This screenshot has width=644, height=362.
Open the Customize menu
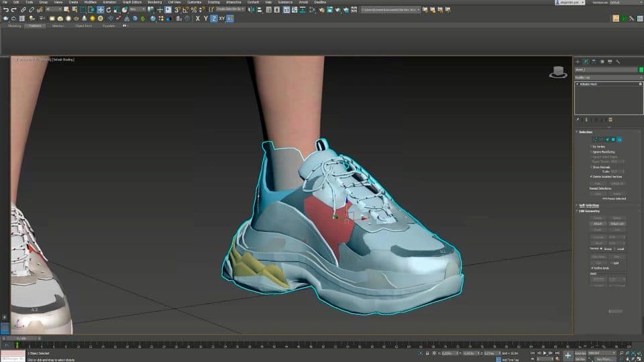(x=195, y=2)
